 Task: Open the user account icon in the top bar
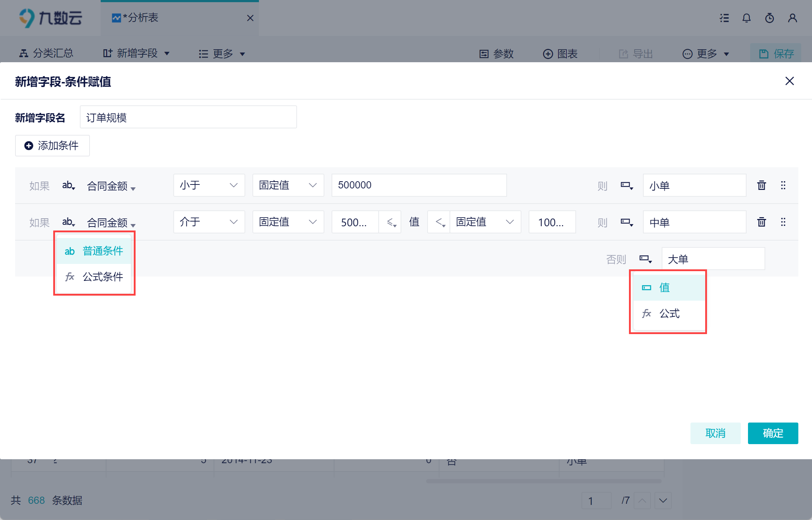pos(792,18)
